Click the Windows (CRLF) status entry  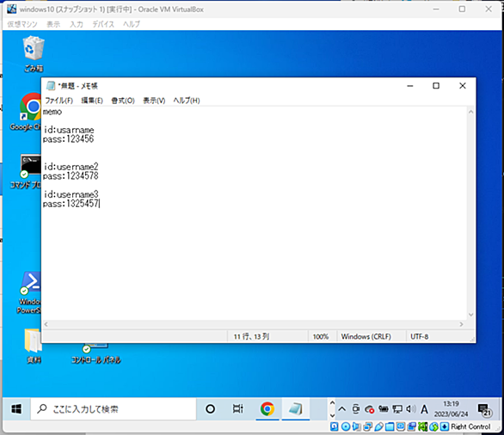click(366, 336)
